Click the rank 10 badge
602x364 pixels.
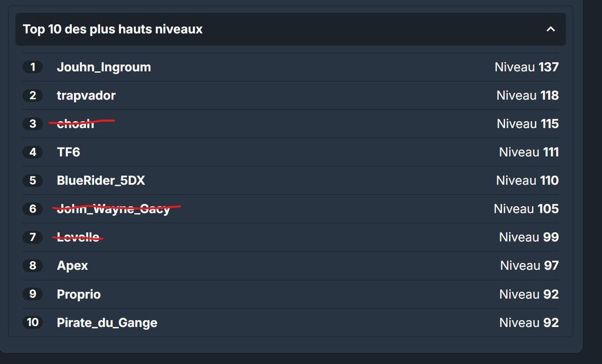click(x=33, y=322)
